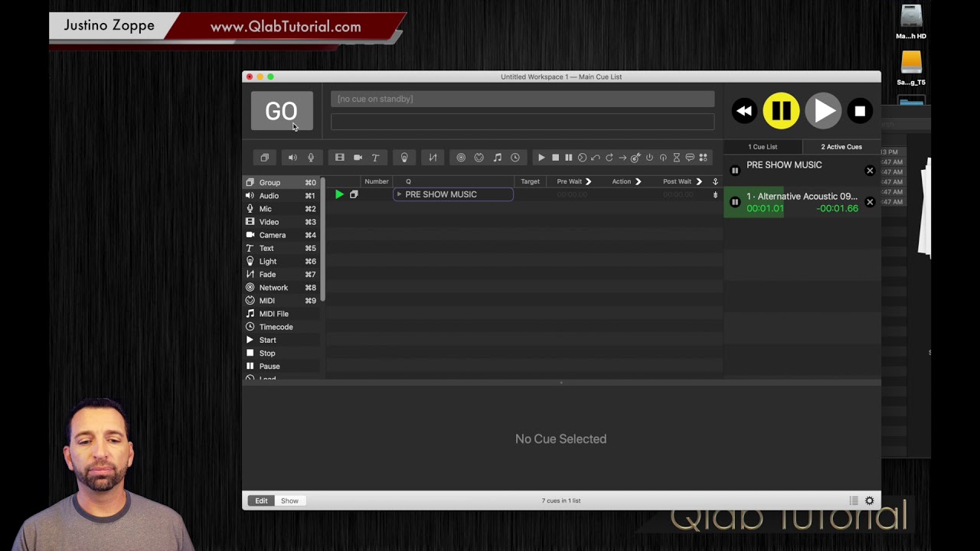
Task: Select Timecode in the cue type sidebar
Action: [x=281, y=327]
